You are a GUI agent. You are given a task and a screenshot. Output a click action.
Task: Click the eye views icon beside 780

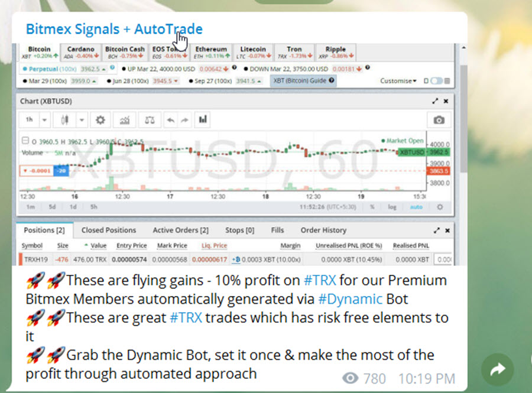350,378
